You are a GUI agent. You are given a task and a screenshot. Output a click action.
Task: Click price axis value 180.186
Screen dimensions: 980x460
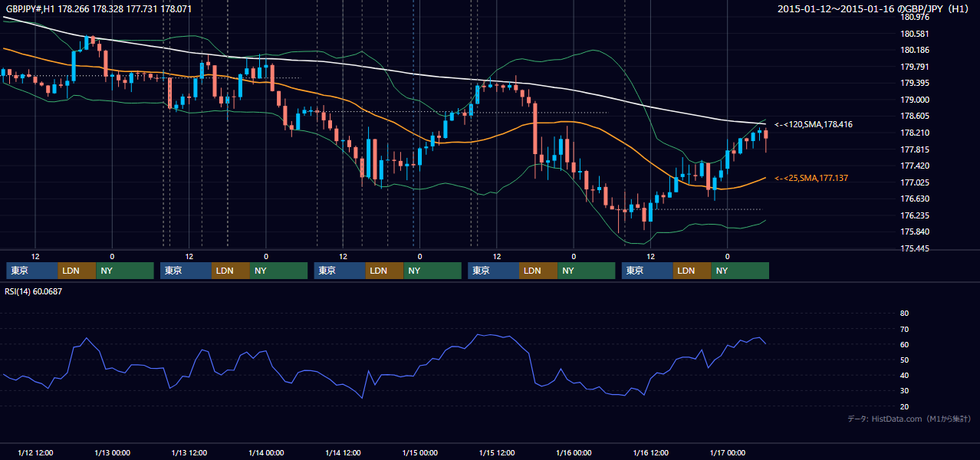coord(915,50)
